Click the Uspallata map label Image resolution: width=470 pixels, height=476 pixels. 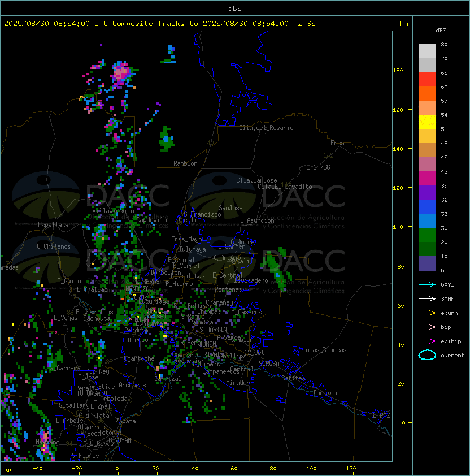tap(53, 225)
